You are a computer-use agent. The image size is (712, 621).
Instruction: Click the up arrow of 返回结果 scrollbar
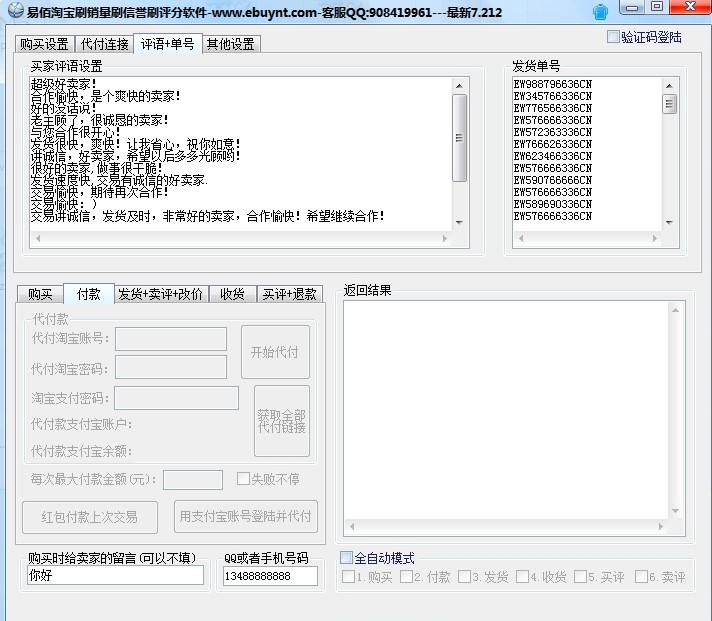(x=676, y=310)
